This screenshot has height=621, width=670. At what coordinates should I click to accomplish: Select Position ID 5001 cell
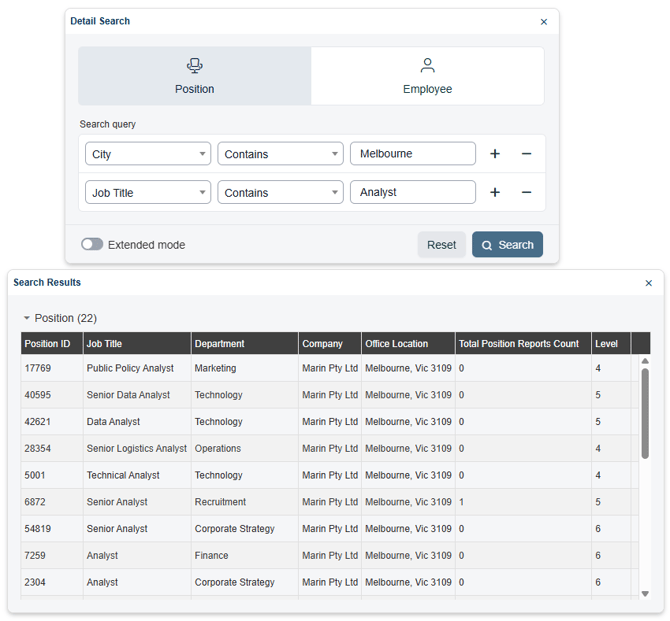[52, 475]
